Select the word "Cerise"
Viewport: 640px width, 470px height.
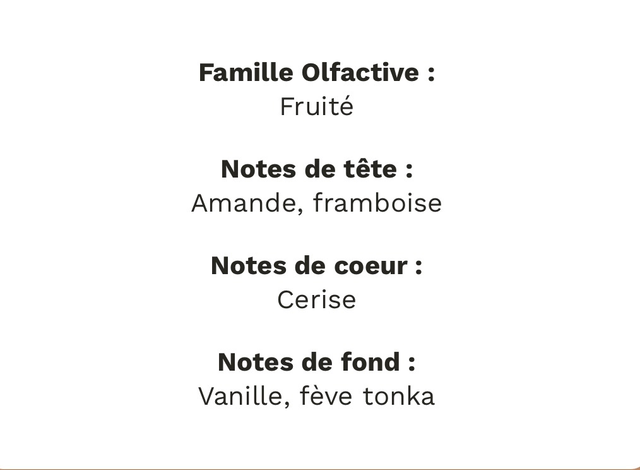click(x=316, y=300)
